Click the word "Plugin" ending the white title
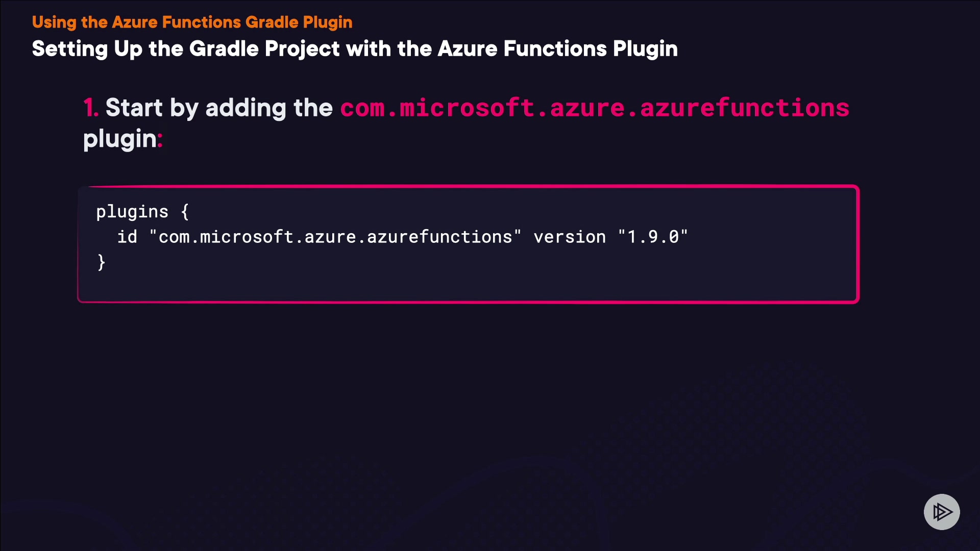The height and width of the screenshot is (551, 980). pos(645,49)
